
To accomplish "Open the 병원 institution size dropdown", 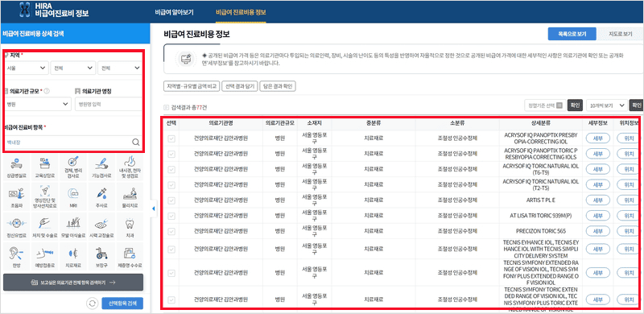I will (37, 105).
